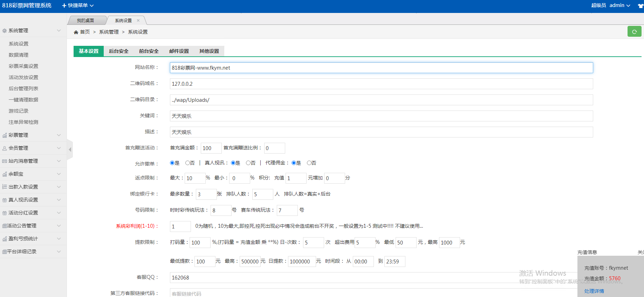
Task: Close the 系统设置 tab with the x icon
Action: pos(138,21)
